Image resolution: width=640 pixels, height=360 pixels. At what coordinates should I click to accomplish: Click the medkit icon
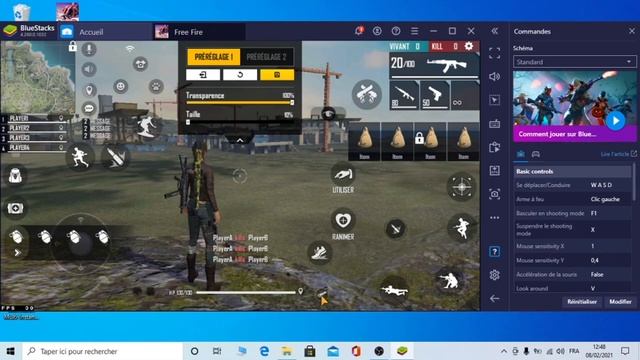coord(15,208)
